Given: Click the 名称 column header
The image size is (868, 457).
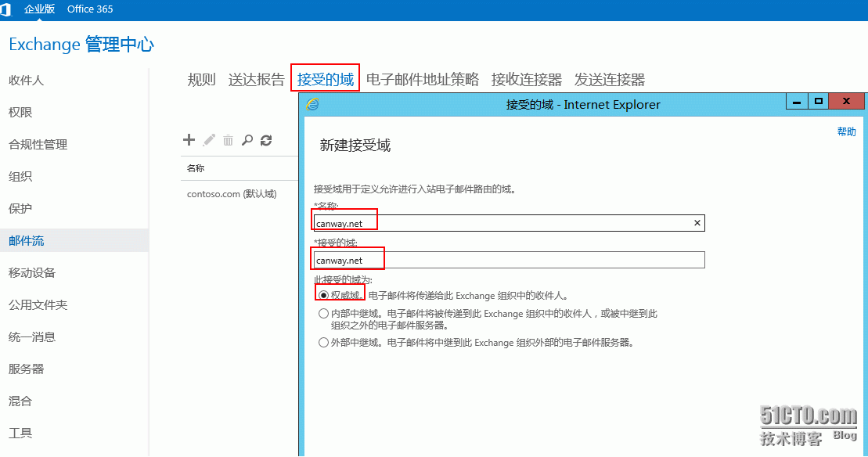Looking at the screenshot, I should point(196,168).
